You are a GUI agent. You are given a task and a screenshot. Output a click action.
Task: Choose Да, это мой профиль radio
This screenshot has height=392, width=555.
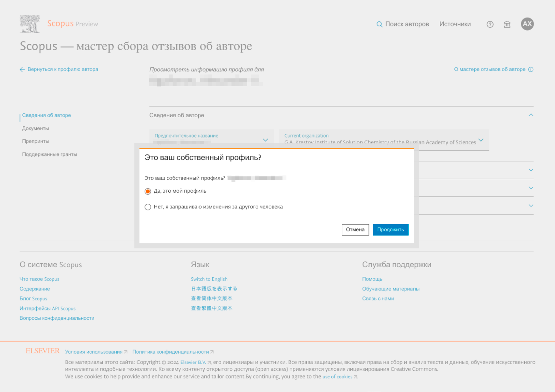point(148,191)
